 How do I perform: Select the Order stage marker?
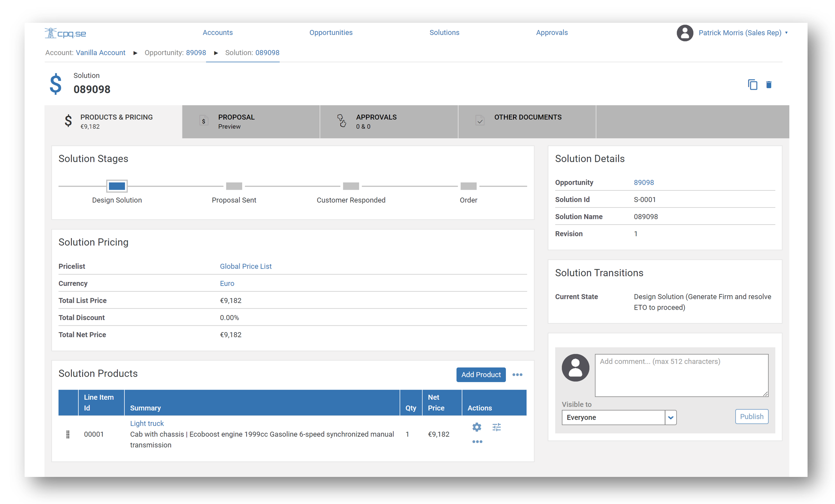click(468, 186)
